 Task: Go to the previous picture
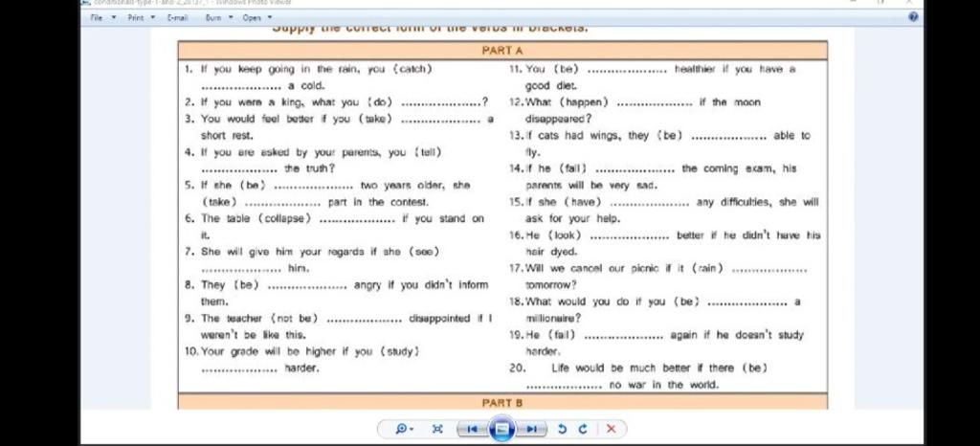point(472,429)
